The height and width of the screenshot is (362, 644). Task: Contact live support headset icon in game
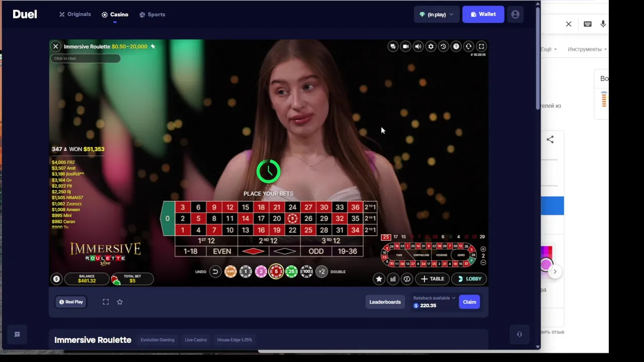coord(468,46)
